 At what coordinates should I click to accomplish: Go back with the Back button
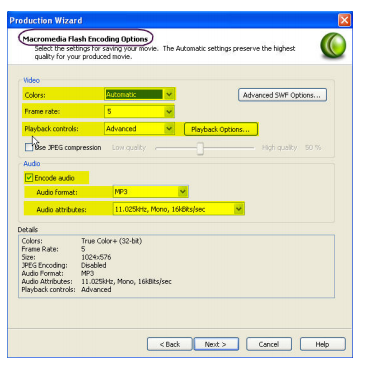pyautogui.click(x=170, y=344)
